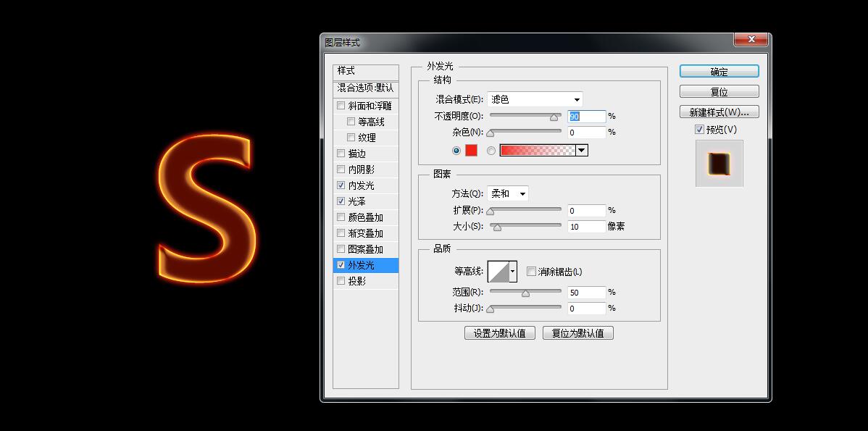The width and height of the screenshot is (868, 431).
Task: Click the 扩展 slider handle
Action: point(490,212)
